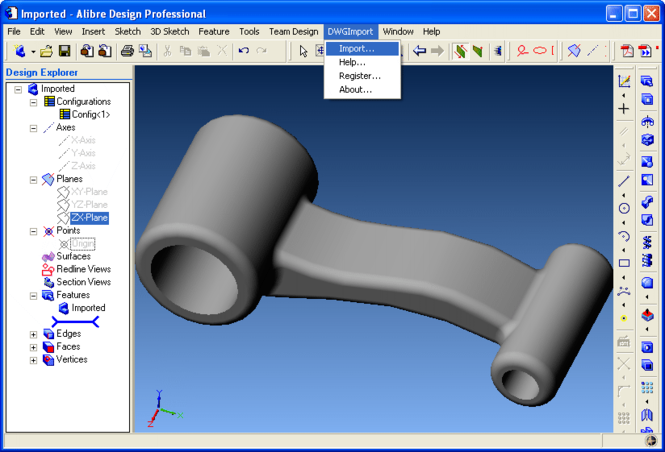Click Config<1> in the configurations list

coord(90,115)
